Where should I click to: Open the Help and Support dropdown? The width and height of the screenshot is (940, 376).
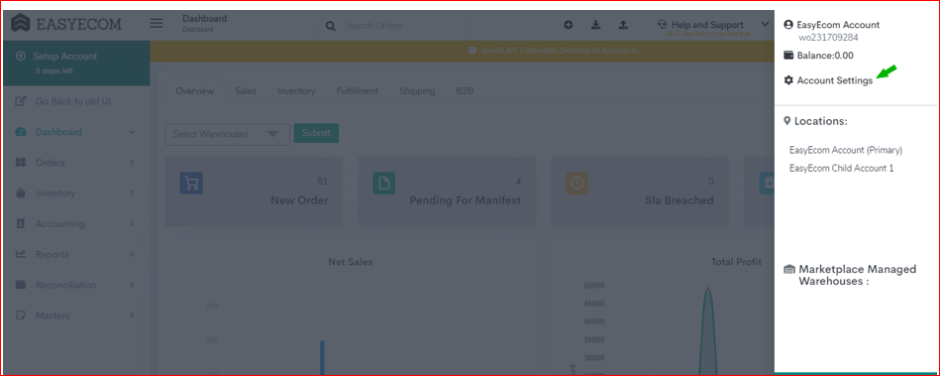[x=713, y=25]
